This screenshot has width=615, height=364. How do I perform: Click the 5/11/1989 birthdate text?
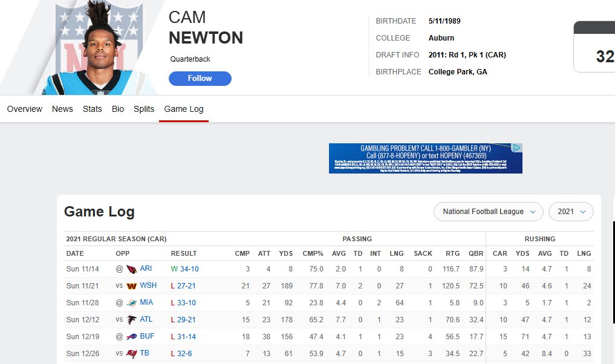point(444,21)
